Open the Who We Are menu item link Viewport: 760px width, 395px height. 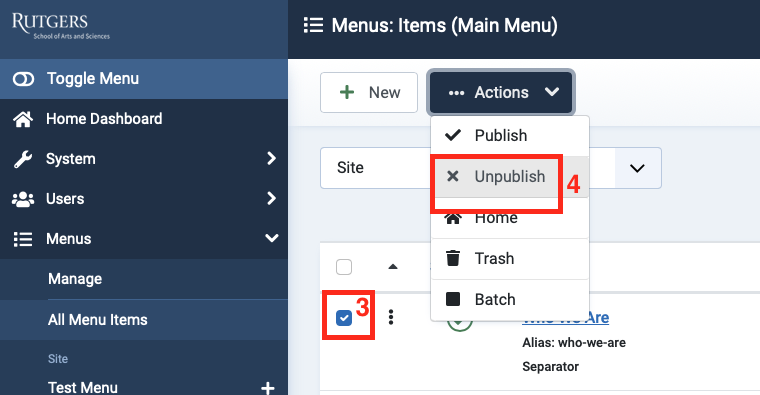click(566, 318)
